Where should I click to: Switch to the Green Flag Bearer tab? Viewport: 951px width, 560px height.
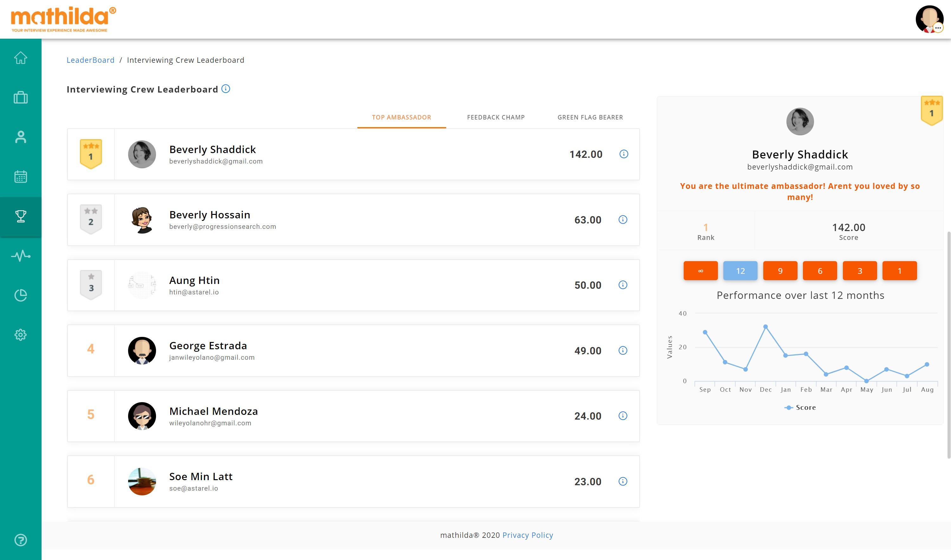pos(590,117)
